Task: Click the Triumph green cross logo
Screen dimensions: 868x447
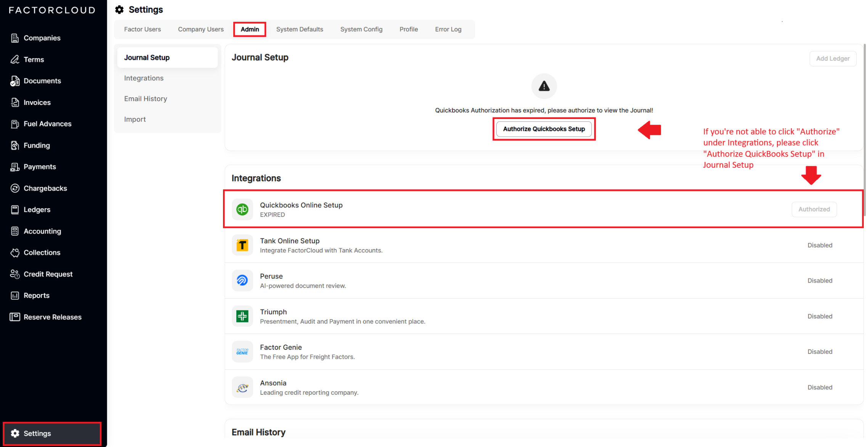Action: [x=242, y=316]
